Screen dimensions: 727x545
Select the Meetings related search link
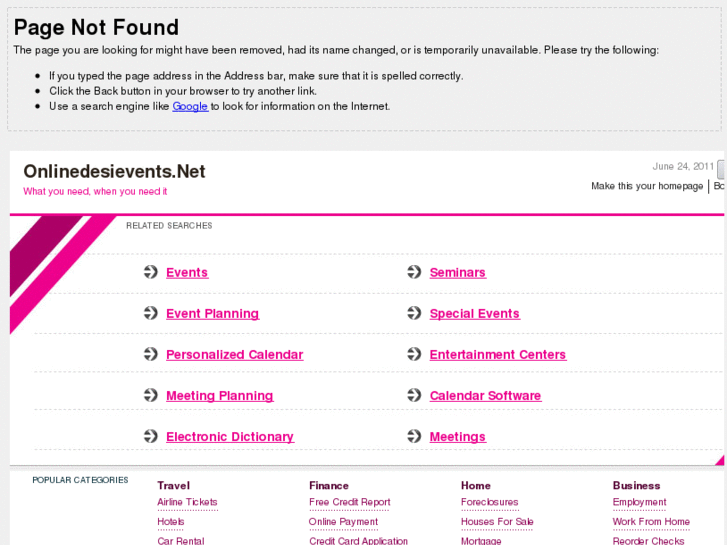457,437
